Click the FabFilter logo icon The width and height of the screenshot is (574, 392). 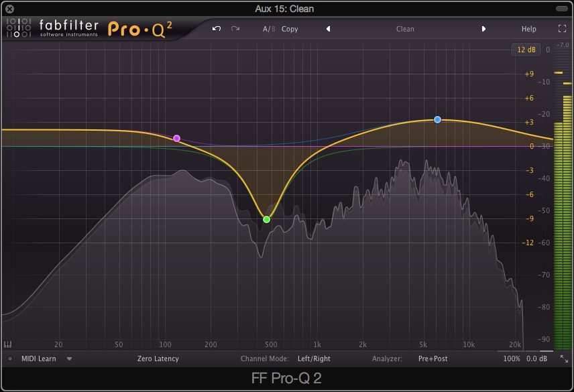[19, 27]
